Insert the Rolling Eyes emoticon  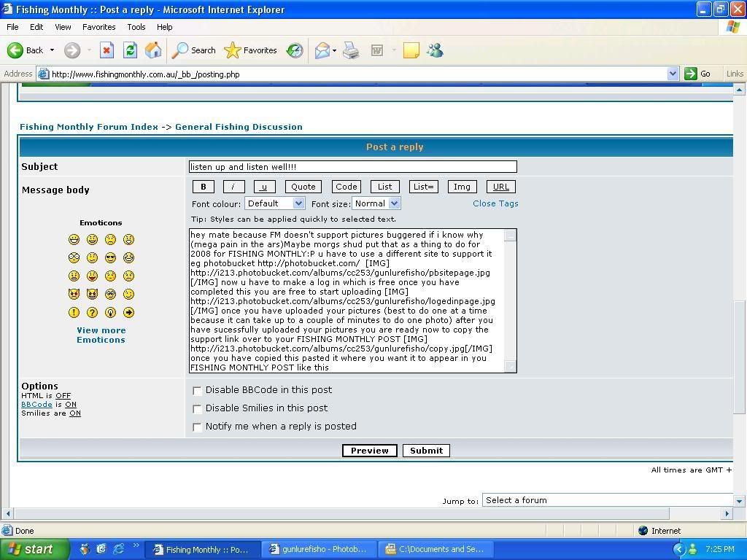(x=111, y=295)
